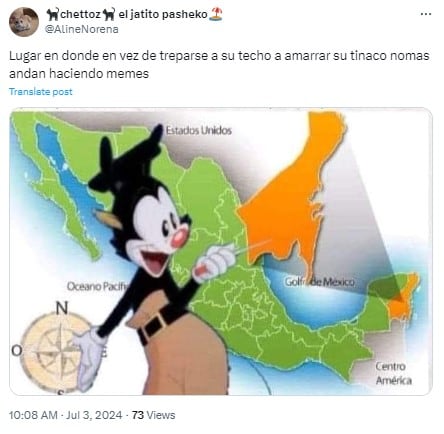This screenshot has height=434, width=444.
Task: Click the Translate post link
Action: coord(41,92)
